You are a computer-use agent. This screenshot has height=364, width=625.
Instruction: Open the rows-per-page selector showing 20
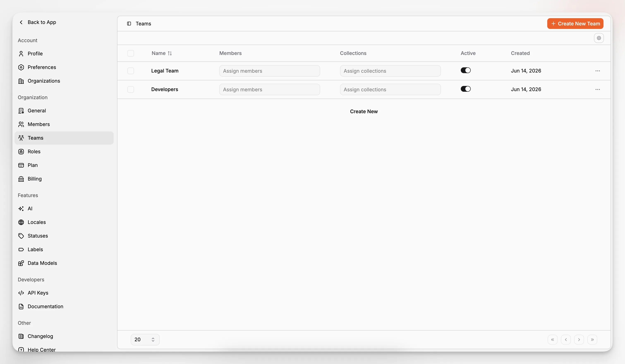(145, 339)
